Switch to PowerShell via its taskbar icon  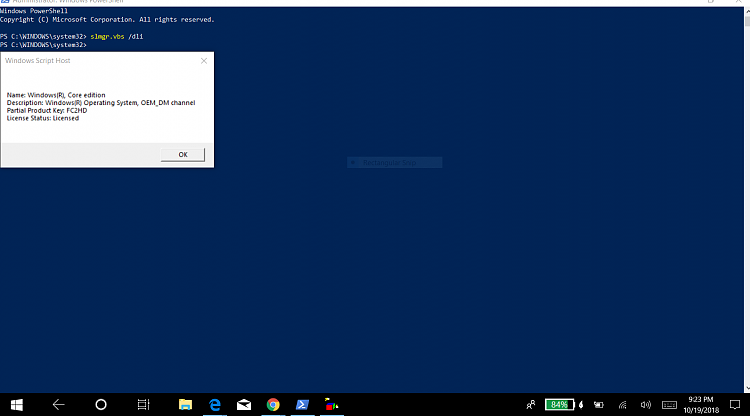click(x=302, y=405)
